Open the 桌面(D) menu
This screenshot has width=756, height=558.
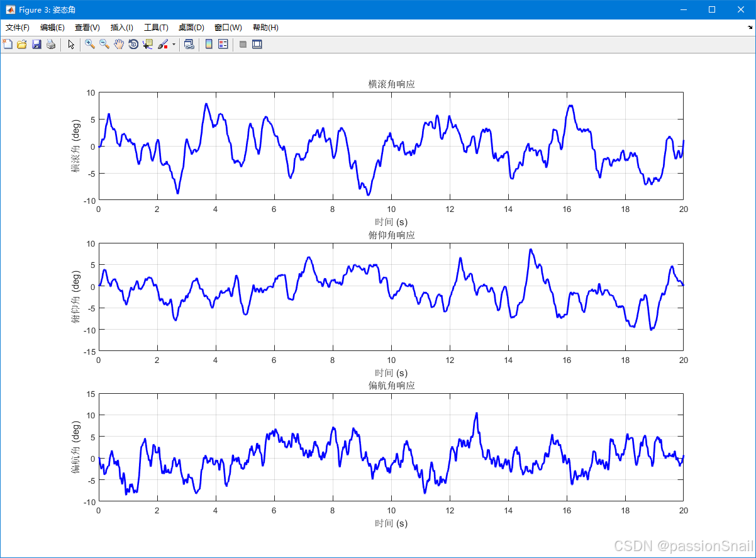point(191,28)
